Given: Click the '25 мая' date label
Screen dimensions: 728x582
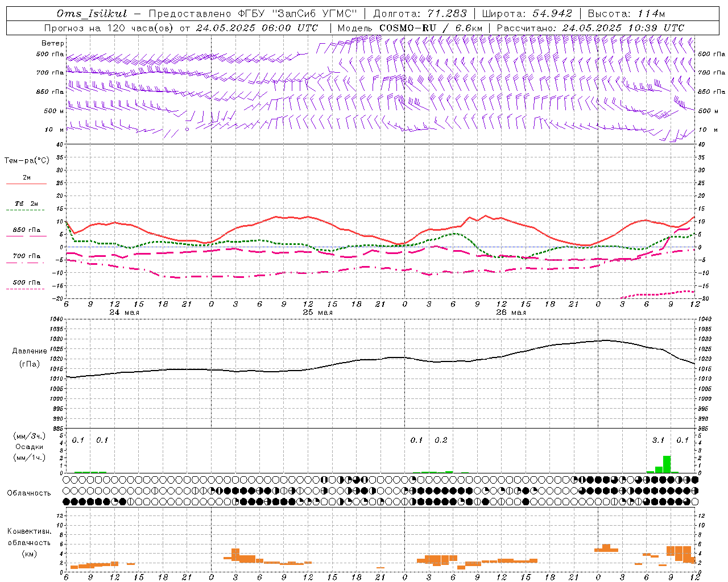Looking at the screenshot, I should pos(317,313).
